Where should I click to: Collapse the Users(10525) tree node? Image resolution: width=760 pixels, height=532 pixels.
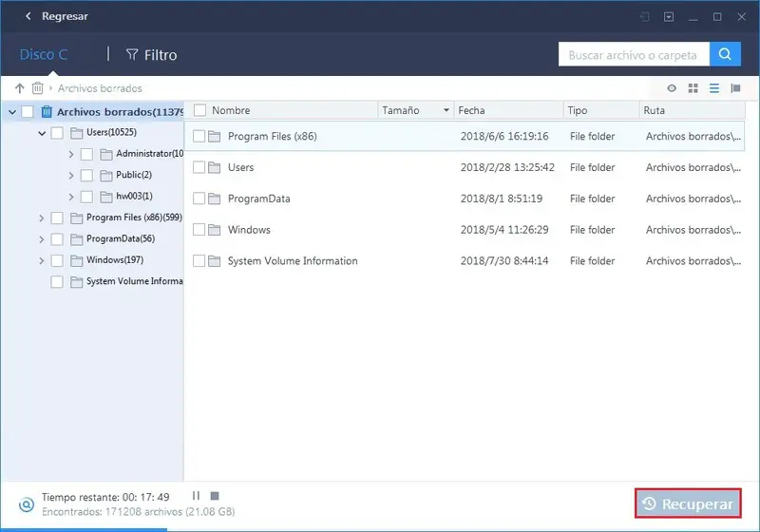(42, 133)
